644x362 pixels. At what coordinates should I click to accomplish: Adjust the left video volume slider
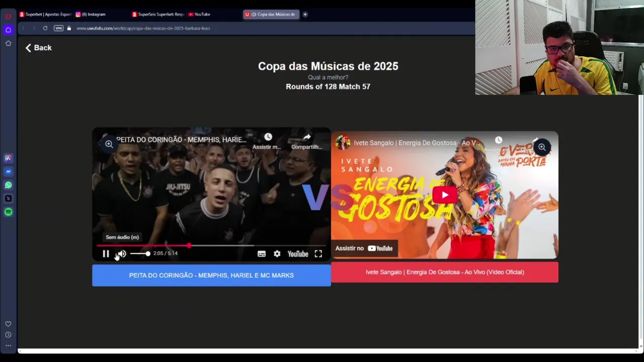point(140,253)
